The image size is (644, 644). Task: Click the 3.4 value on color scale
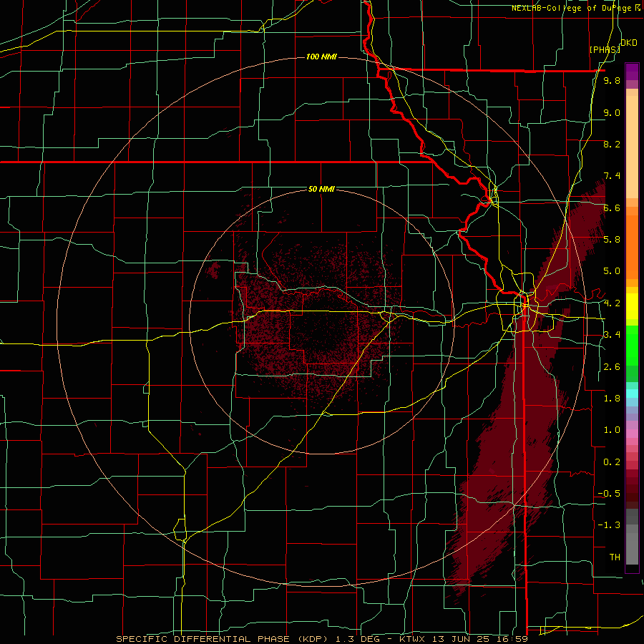(612, 335)
